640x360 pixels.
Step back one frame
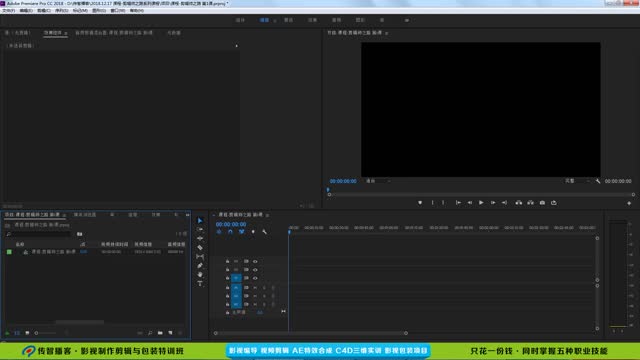[x=470, y=202]
